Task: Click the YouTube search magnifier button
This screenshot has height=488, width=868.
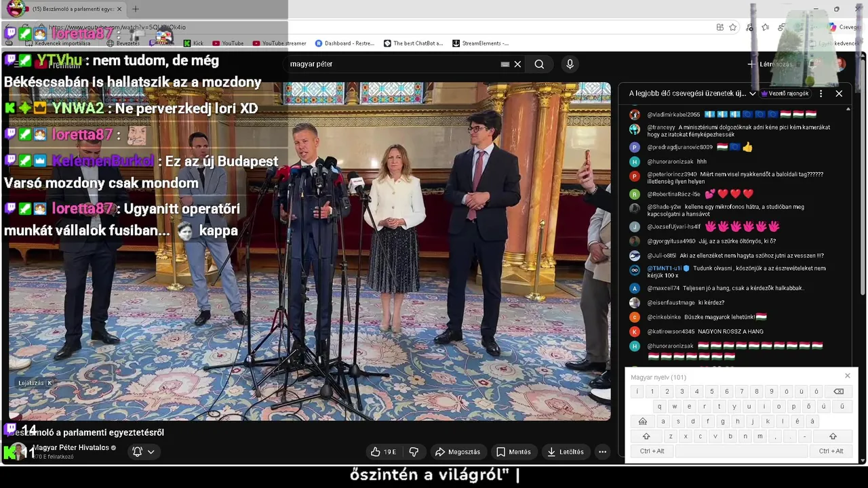Action: [x=539, y=64]
